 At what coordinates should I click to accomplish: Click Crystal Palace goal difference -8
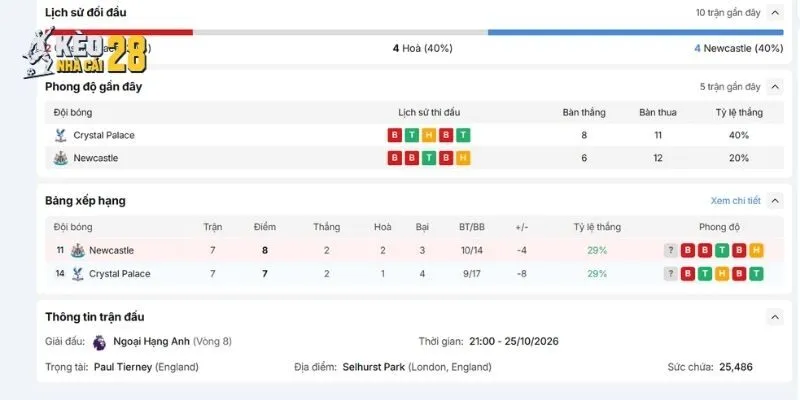coord(521,274)
